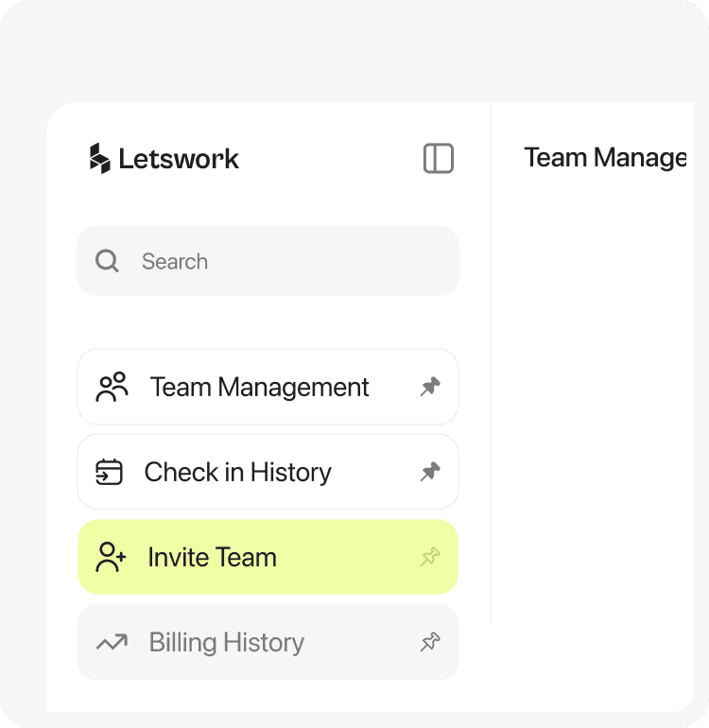Viewport: 709px width, 728px height.
Task: Click the magnifier icon in the search box
Action: 108,261
